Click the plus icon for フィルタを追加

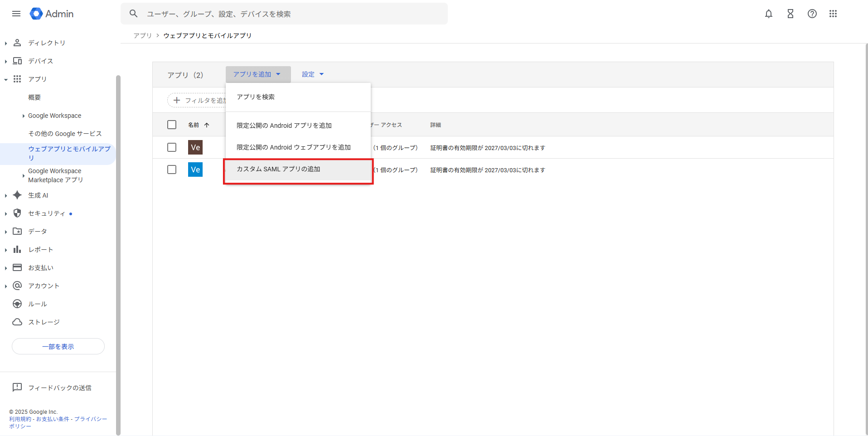tap(177, 100)
